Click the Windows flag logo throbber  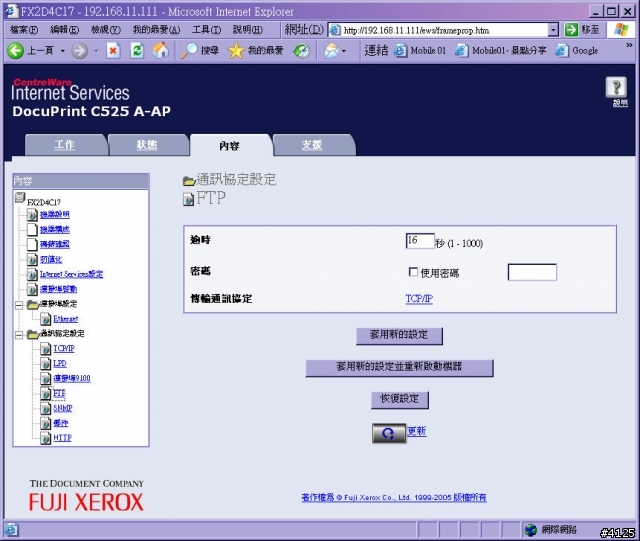[622, 29]
